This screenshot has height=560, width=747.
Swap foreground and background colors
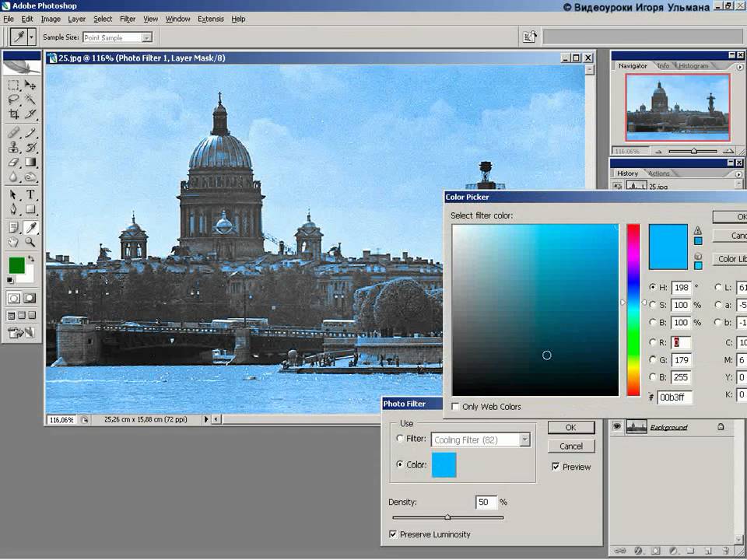click(31, 259)
